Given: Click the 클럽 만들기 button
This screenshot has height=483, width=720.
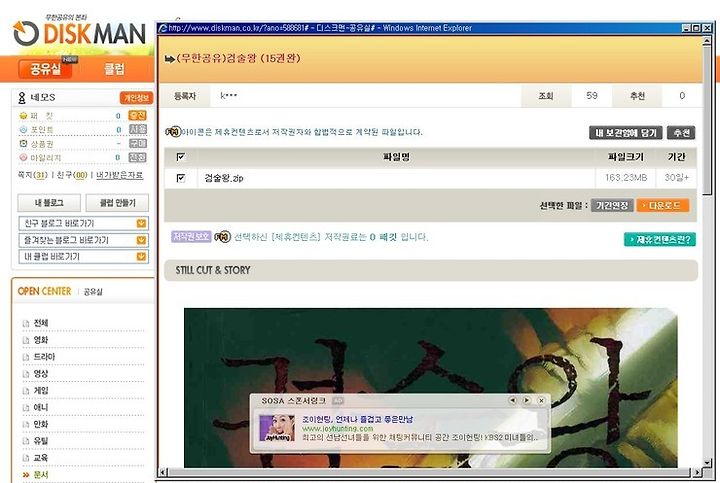Looking at the screenshot, I should 118,202.
